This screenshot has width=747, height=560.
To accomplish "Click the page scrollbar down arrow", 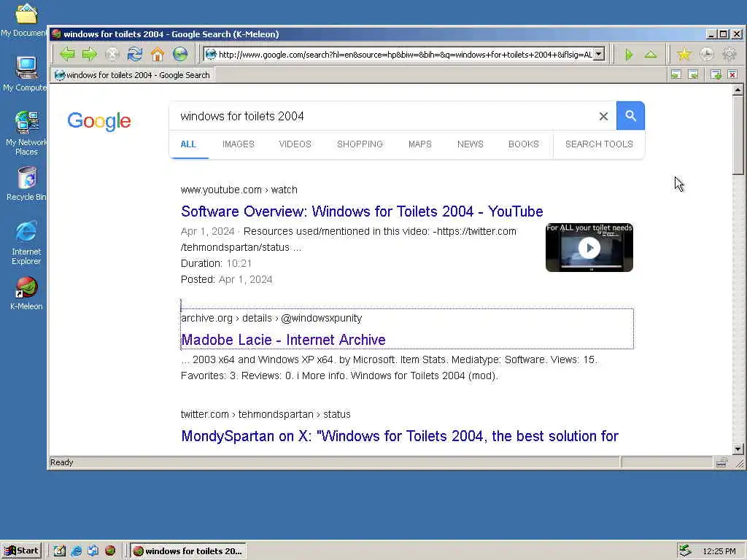I will [x=738, y=449].
